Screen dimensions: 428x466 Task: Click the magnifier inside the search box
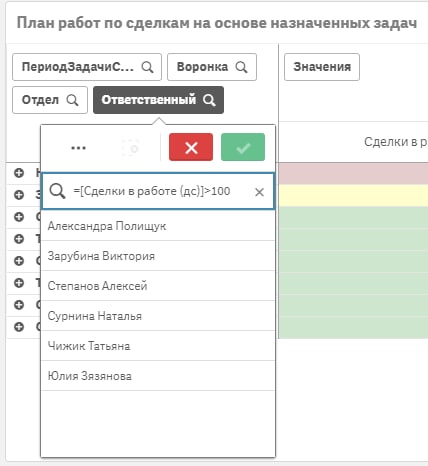point(57,191)
